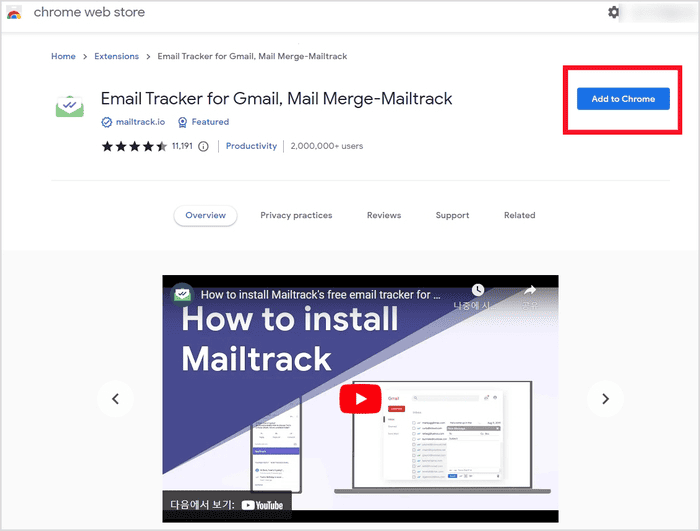Open the Related tab
The image size is (700, 531).
point(520,215)
